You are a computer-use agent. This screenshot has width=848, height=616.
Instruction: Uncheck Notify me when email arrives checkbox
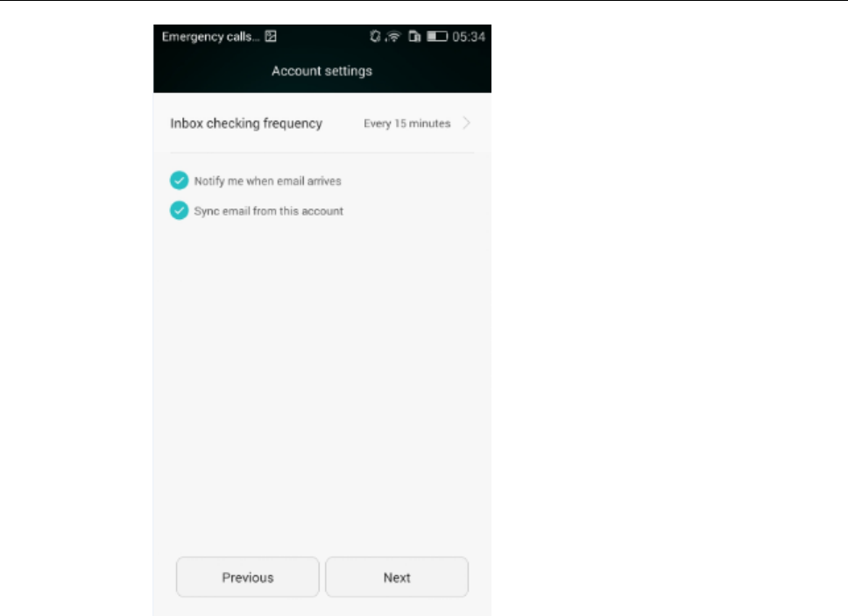coord(179,181)
